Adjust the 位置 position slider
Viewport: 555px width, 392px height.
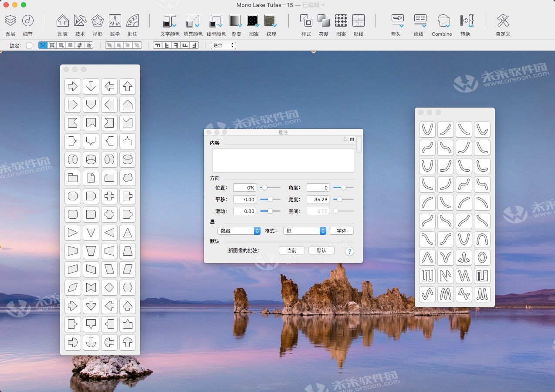(x=270, y=187)
